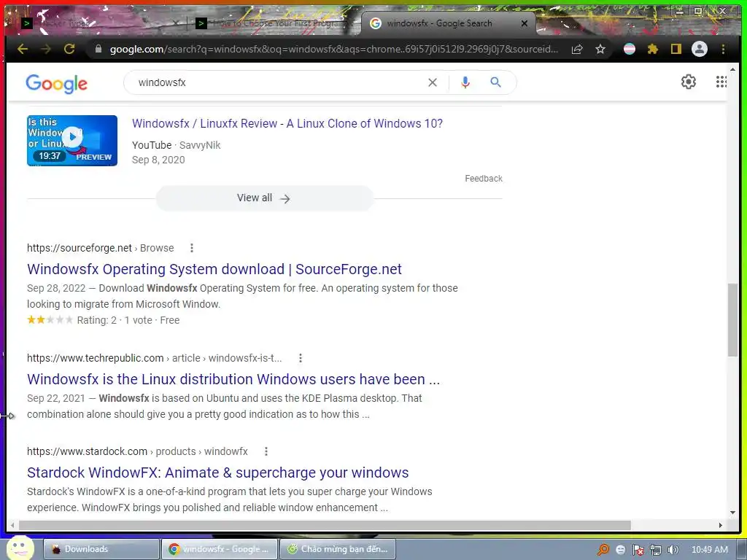747x560 pixels.
Task: Click the round gray tray icon
Action: (620, 550)
